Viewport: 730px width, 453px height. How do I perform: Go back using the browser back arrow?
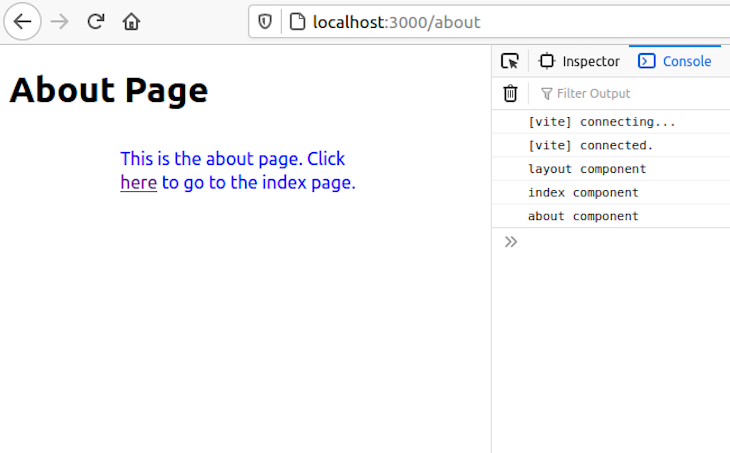click(23, 22)
